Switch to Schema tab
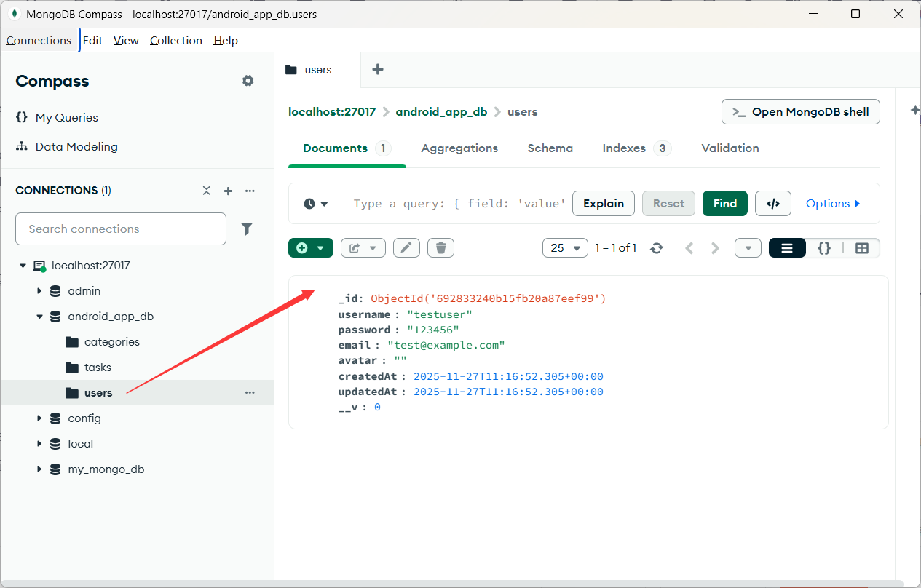Viewport: 921px width, 588px height. pyautogui.click(x=550, y=148)
